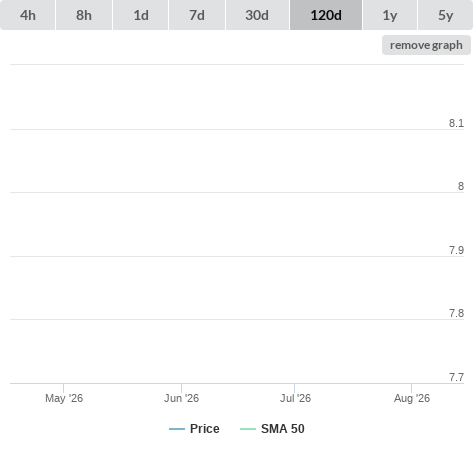Image resolution: width=474 pixels, height=455 pixels.
Task: Click the Jul '26 axis label
Action: (295, 398)
